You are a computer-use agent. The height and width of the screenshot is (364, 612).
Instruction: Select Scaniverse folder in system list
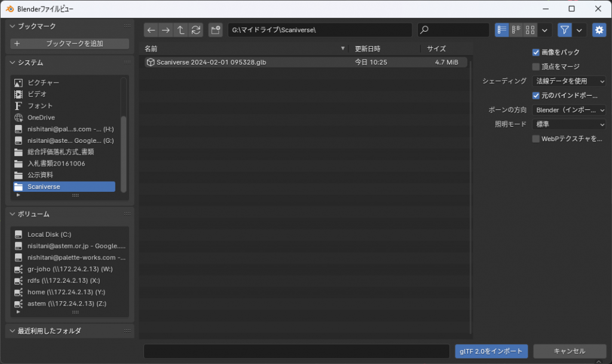coord(65,186)
